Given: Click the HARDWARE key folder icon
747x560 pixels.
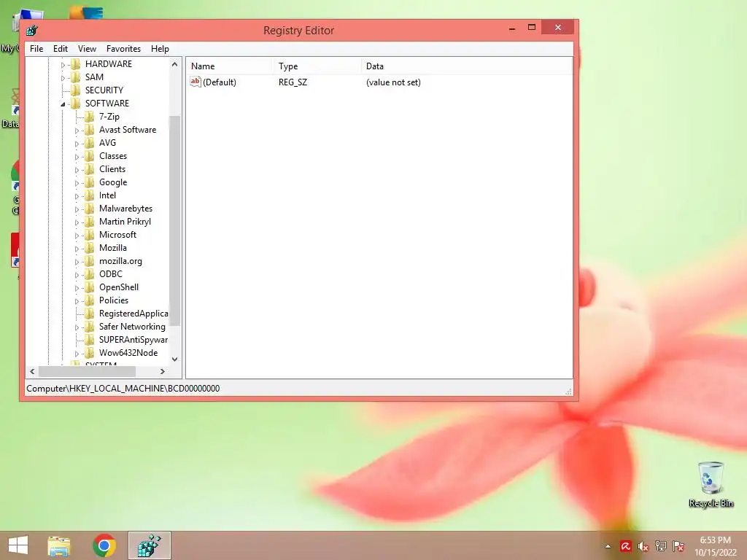Looking at the screenshot, I should pos(75,64).
